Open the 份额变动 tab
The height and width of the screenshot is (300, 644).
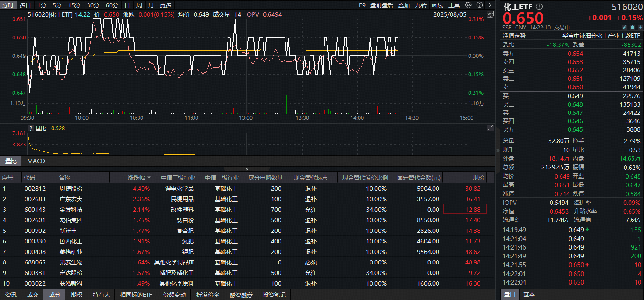tap(174, 295)
